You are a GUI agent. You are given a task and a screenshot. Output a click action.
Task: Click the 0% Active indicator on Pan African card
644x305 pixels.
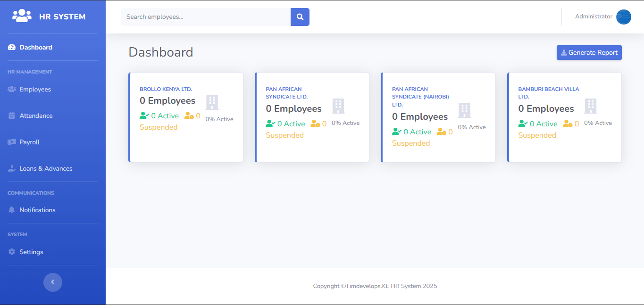[x=345, y=123]
